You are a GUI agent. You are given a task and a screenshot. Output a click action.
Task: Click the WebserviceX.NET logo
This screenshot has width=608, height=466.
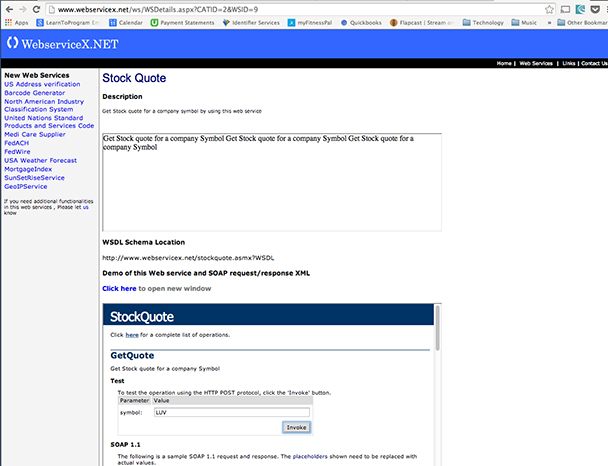click(x=64, y=43)
